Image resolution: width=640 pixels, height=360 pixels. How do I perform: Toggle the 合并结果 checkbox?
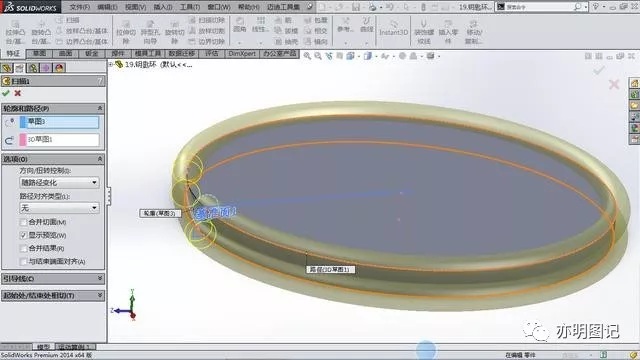[x=23, y=248]
